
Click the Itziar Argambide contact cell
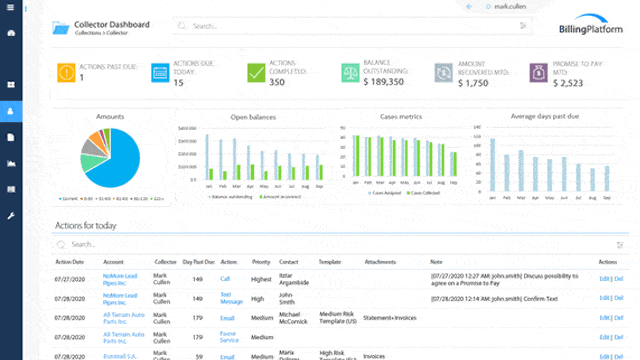pos(294,279)
